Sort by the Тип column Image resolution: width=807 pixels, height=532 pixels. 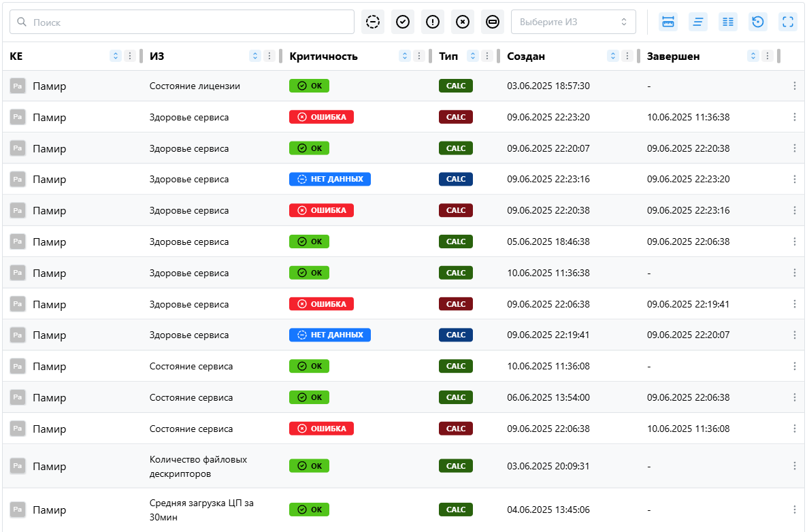point(472,56)
